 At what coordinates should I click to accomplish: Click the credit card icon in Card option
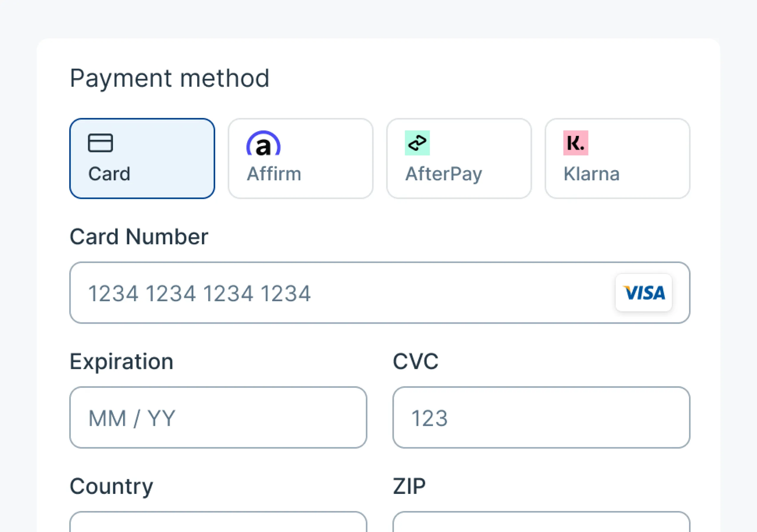click(x=100, y=143)
